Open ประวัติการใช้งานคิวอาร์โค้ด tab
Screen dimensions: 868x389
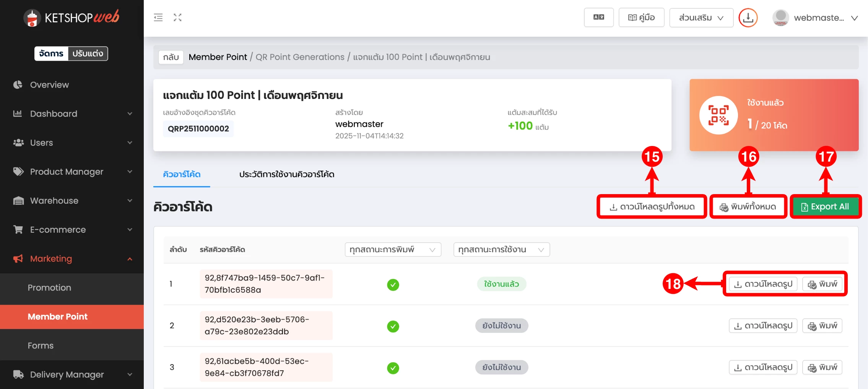(x=286, y=174)
